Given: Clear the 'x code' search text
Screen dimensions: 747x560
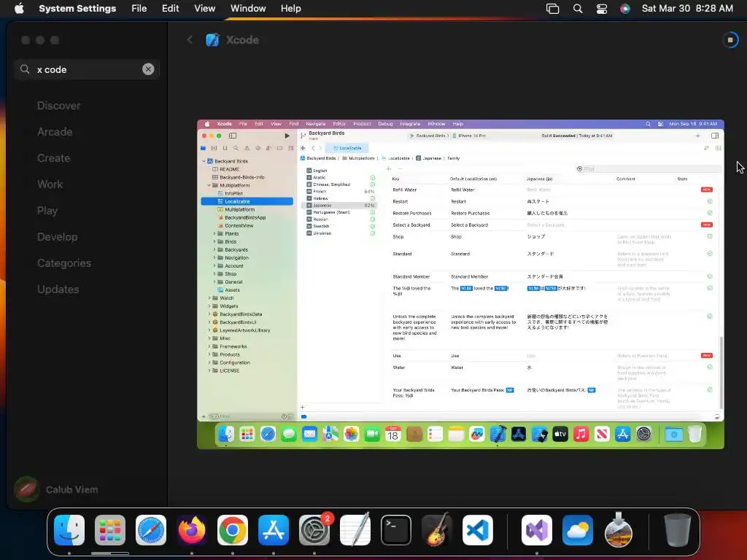Looking at the screenshot, I should click(148, 69).
